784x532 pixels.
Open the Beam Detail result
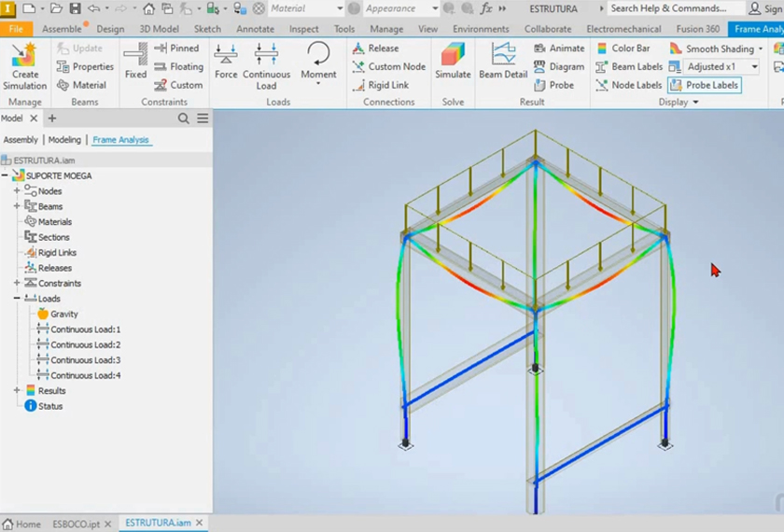tap(503, 60)
